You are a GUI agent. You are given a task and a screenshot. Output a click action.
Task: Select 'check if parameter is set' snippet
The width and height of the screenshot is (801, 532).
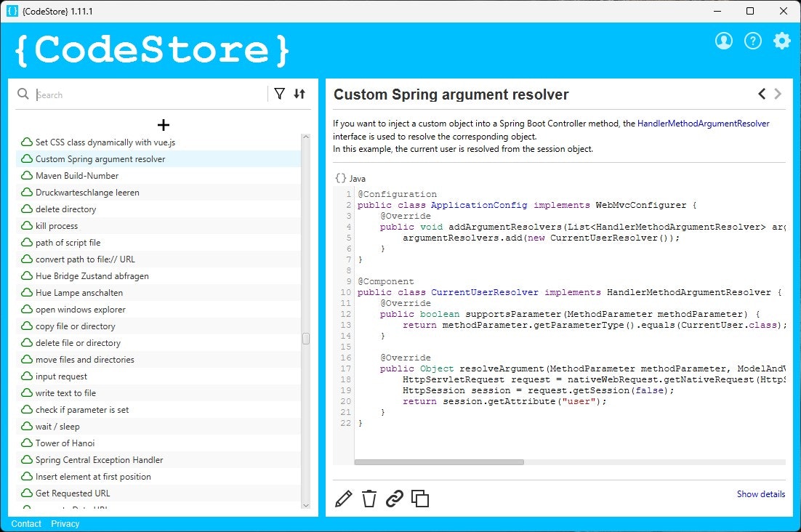pyautogui.click(x=158, y=410)
